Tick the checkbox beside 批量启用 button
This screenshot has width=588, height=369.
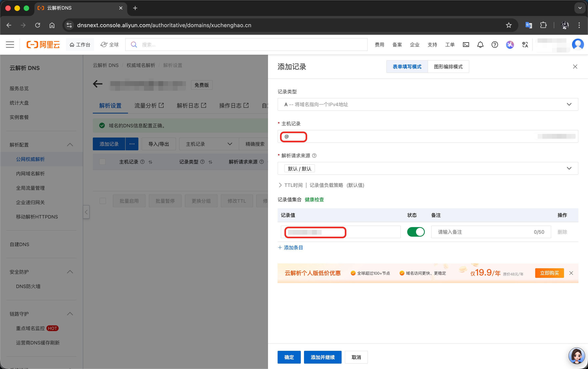[x=103, y=201]
